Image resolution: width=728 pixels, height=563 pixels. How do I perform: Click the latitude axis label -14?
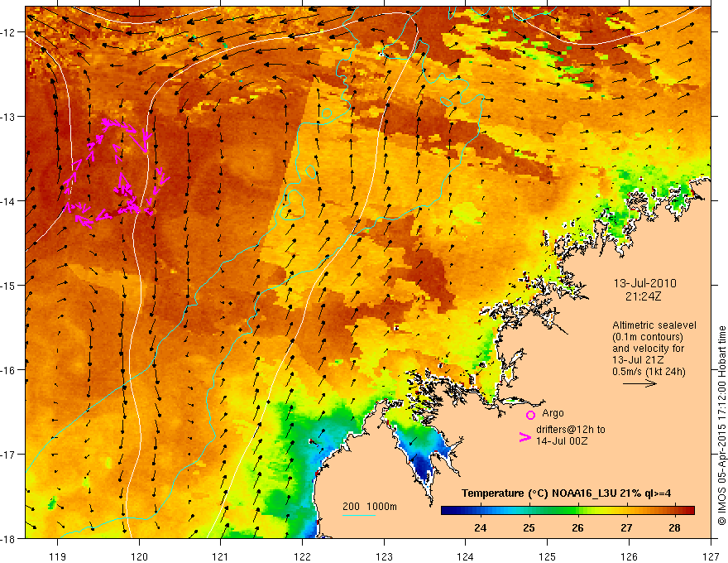click(x=8, y=201)
